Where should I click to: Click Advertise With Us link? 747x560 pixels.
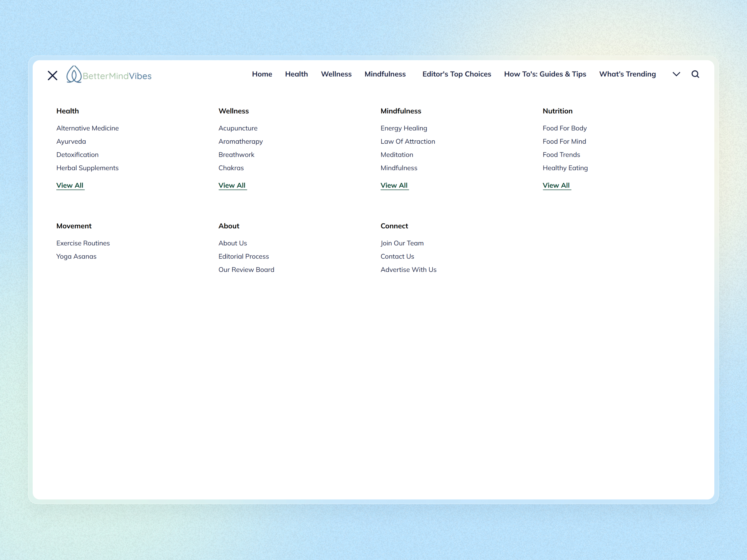[x=408, y=269]
